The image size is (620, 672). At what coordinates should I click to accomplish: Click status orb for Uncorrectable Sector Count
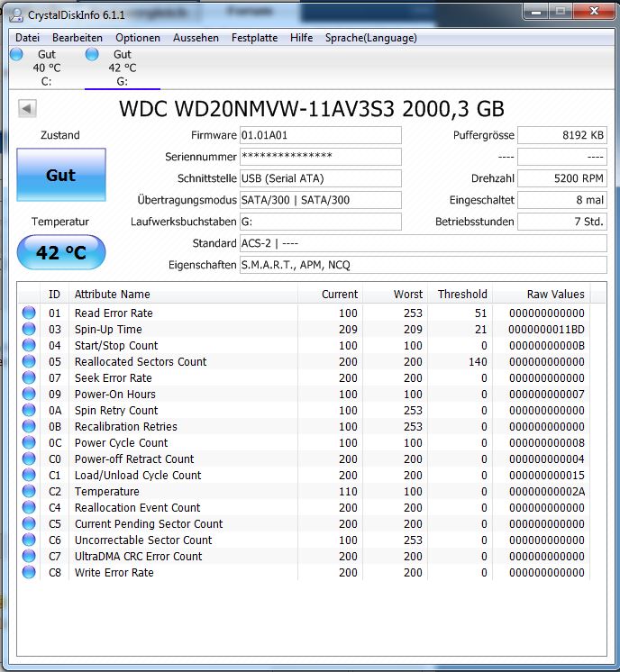[29, 540]
